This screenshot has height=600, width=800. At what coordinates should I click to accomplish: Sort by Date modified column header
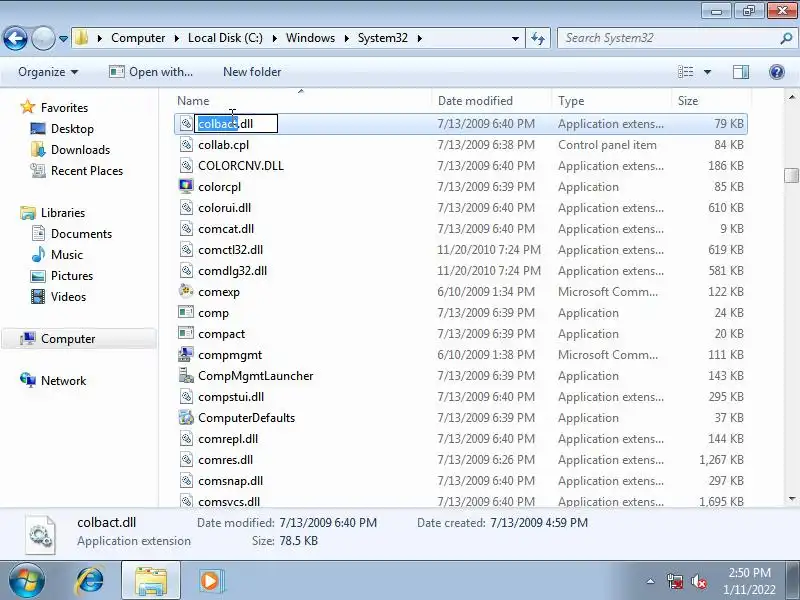coord(492,101)
